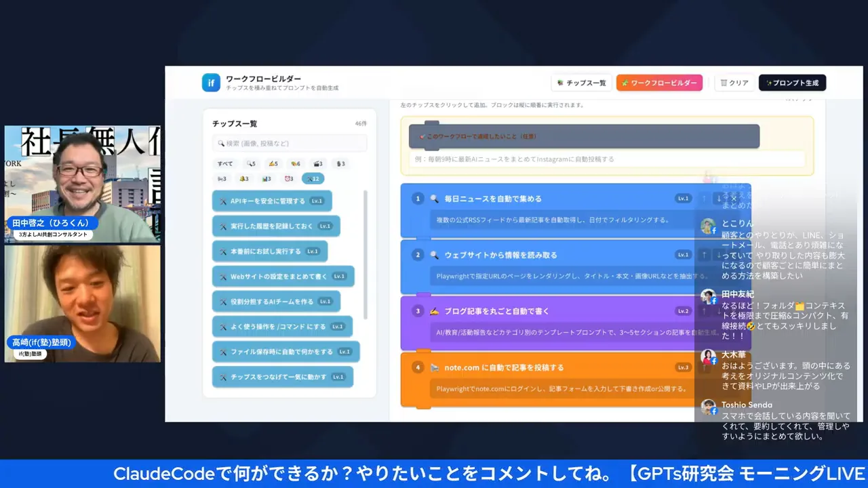This screenshot has width=868, height=488.
Task: Add the APIキーを安全に管理する chip
Action: tap(272, 201)
